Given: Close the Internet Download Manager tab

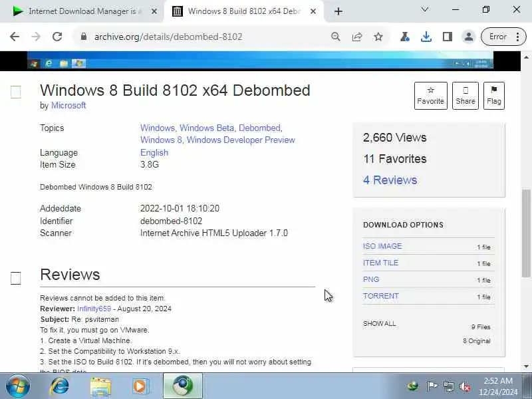Looking at the screenshot, I should click(154, 11).
